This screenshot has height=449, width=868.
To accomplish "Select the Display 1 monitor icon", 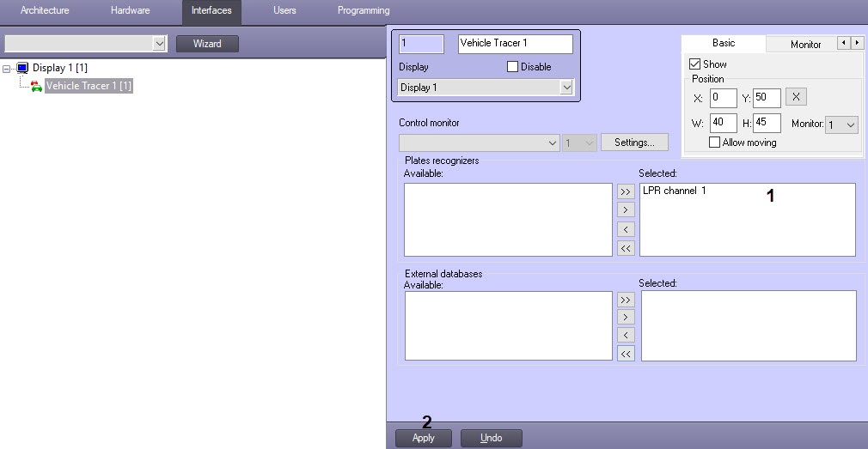I will pos(22,68).
